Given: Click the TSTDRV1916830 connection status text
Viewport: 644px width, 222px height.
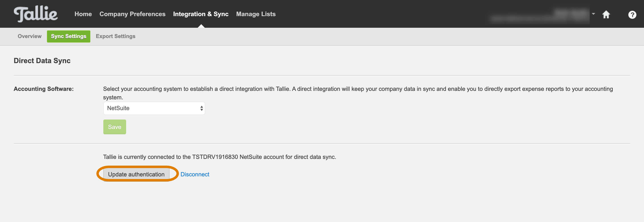Looking at the screenshot, I should (220, 157).
